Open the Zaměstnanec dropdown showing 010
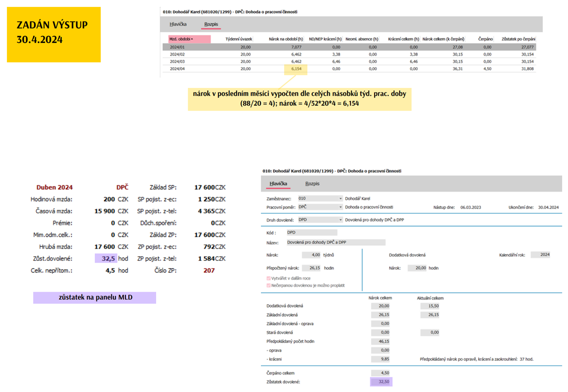The height and width of the screenshot is (392, 568). 341,199
